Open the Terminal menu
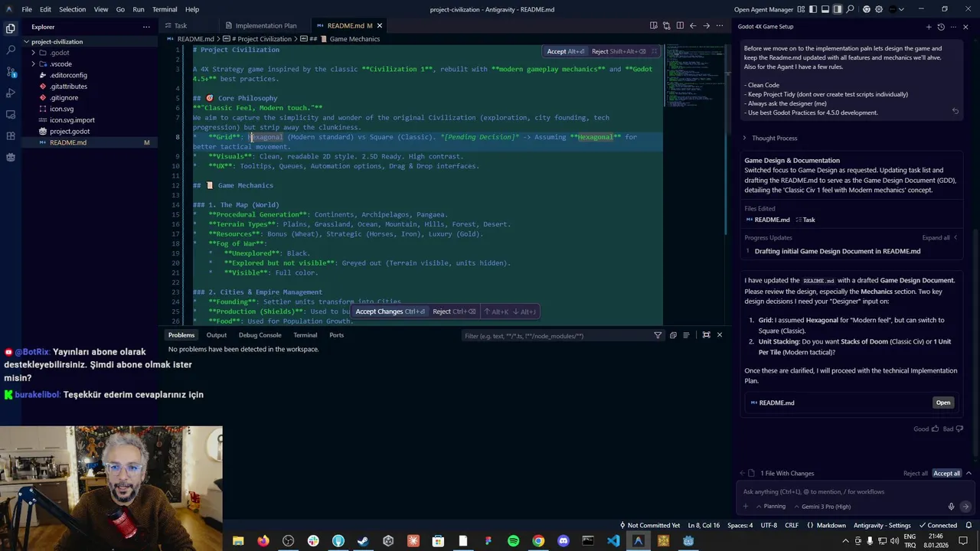The image size is (980, 551). click(x=165, y=9)
